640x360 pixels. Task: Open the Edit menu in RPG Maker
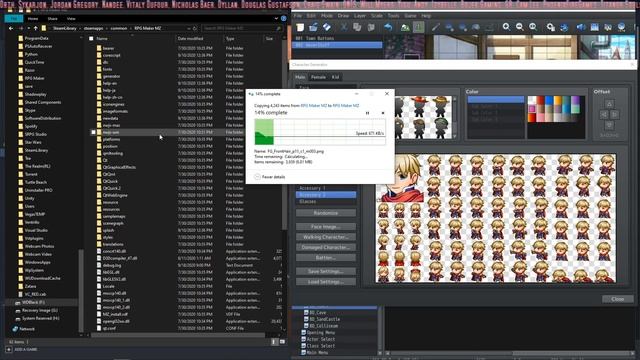(x=311, y=16)
